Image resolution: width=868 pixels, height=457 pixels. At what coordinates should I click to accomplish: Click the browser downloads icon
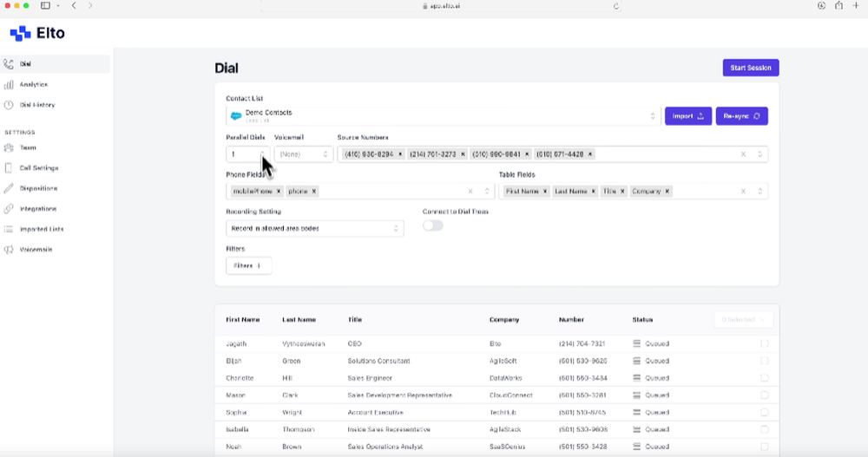point(821,5)
